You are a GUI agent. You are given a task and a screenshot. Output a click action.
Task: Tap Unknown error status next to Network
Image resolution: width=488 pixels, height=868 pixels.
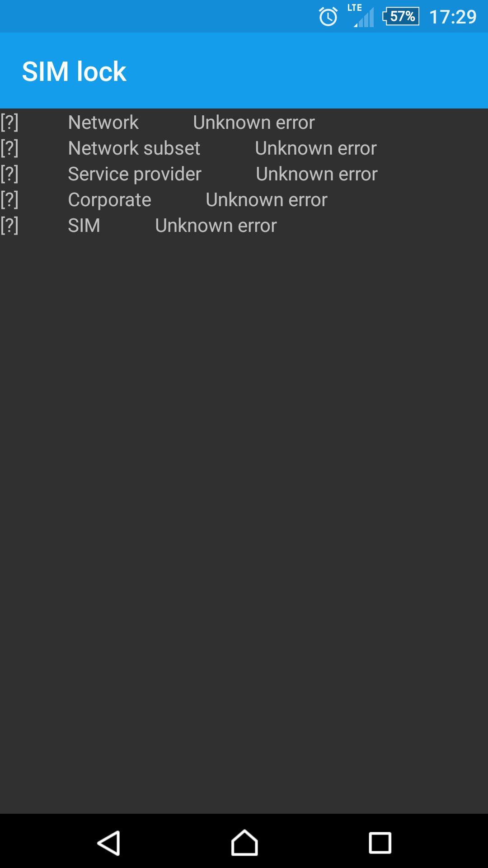point(254,123)
